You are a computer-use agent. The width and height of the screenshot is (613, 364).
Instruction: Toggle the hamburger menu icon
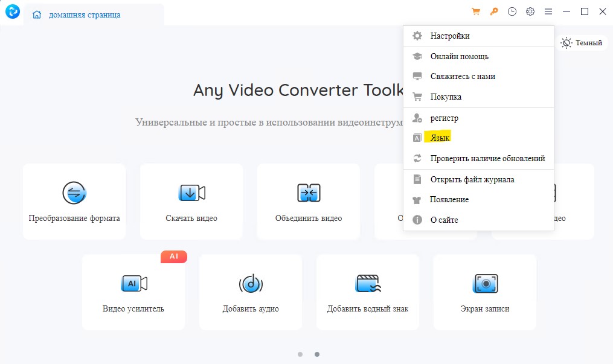548,11
